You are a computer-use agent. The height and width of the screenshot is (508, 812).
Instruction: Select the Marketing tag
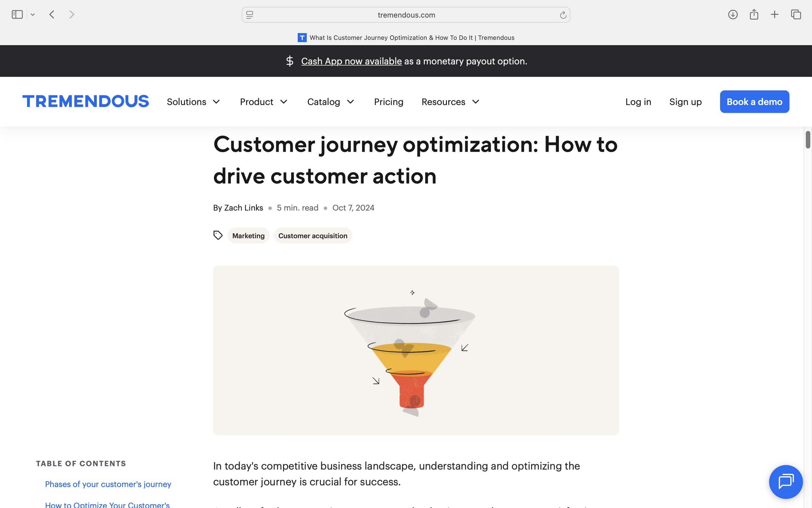[248, 236]
